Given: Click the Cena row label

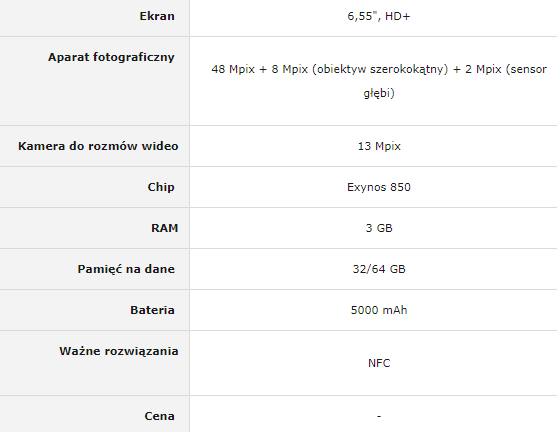Looking at the screenshot, I should pos(159,416).
